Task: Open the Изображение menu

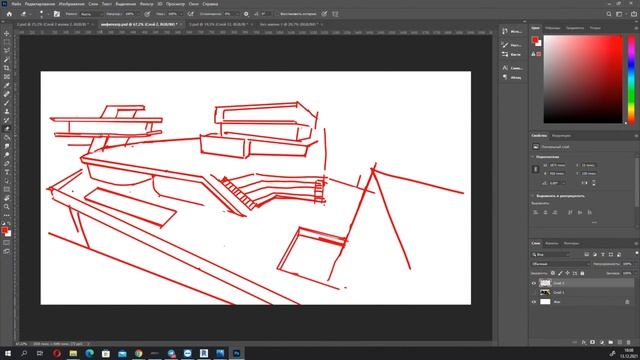Action: pos(71,4)
